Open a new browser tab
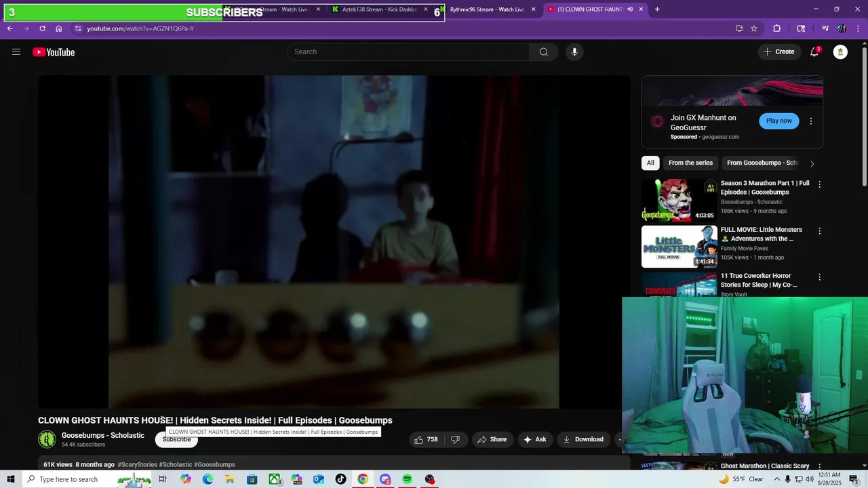The height and width of the screenshot is (488, 868). coord(657,9)
